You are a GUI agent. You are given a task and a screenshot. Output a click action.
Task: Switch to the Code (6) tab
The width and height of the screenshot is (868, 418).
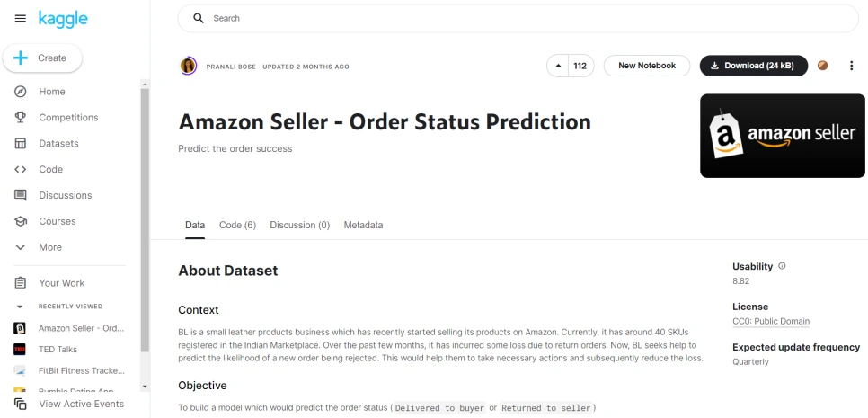[x=237, y=225]
